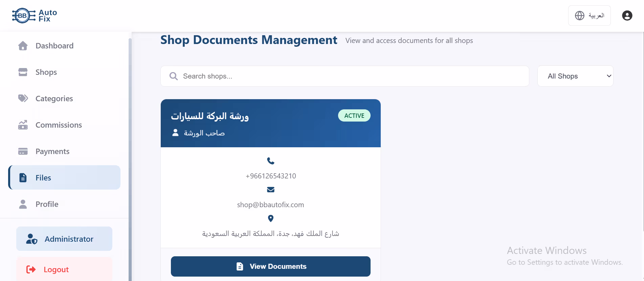Click the Profile person icon
The width and height of the screenshot is (644, 281).
point(23,204)
